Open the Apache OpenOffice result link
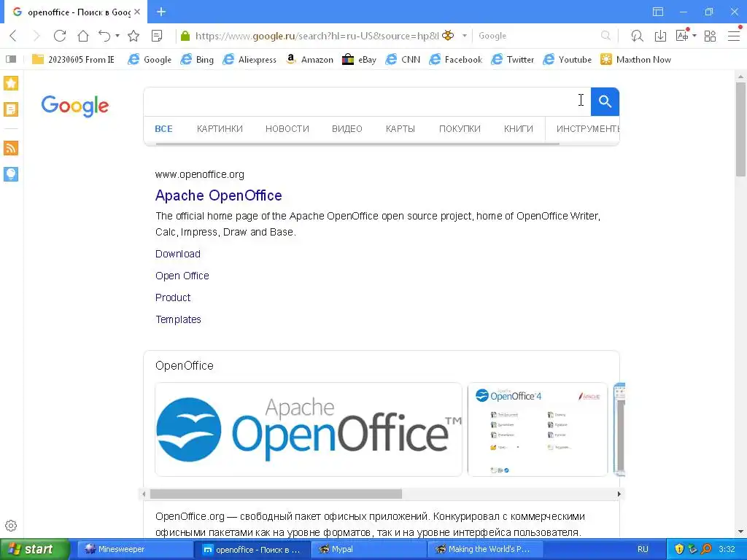747x560 pixels. pos(219,195)
